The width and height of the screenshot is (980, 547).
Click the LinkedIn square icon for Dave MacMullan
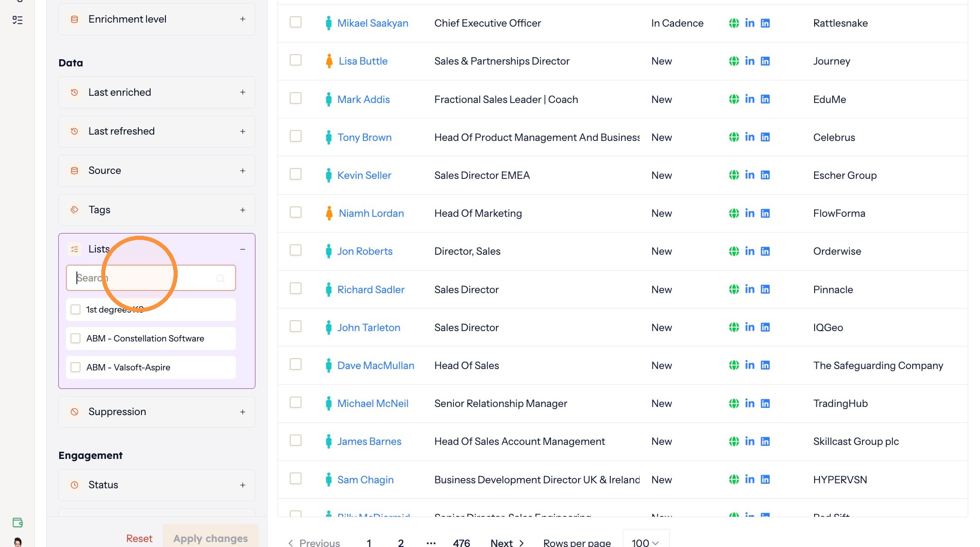765,365
